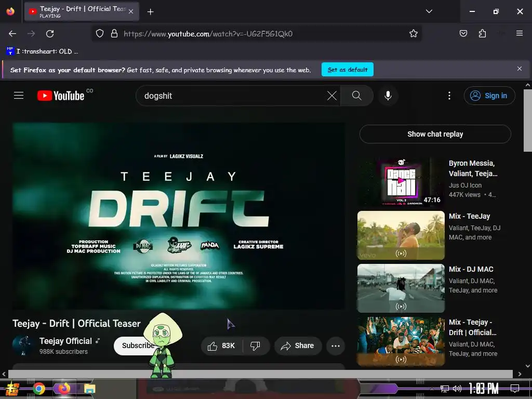The image size is (532, 399).
Task: Share this video
Action: pyautogui.click(x=298, y=345)
